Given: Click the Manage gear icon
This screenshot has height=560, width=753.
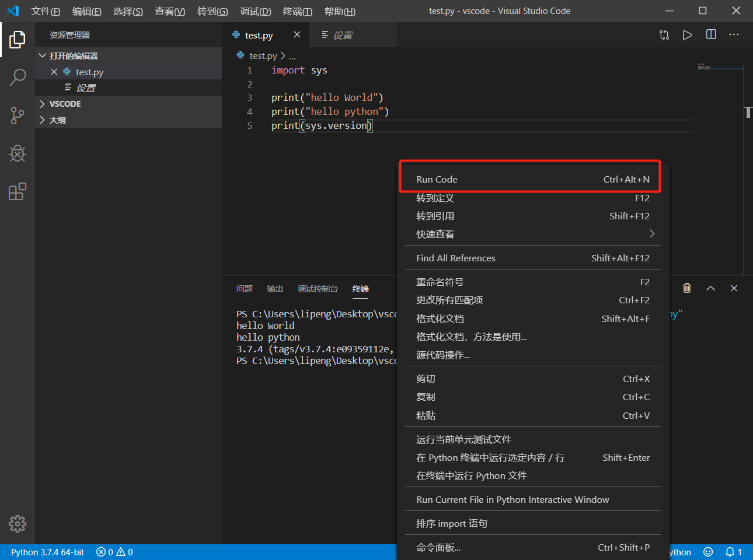Looking at the screenshot, I should pos(18,524).
